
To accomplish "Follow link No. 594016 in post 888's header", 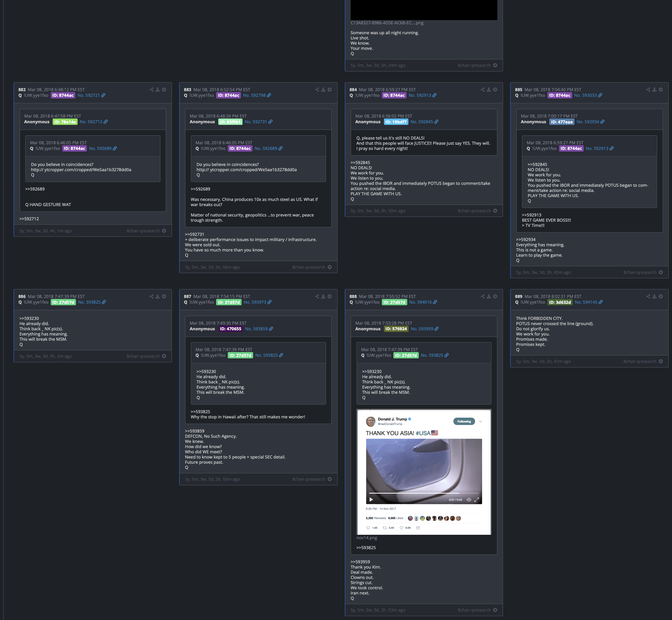I will pos(423,302).
